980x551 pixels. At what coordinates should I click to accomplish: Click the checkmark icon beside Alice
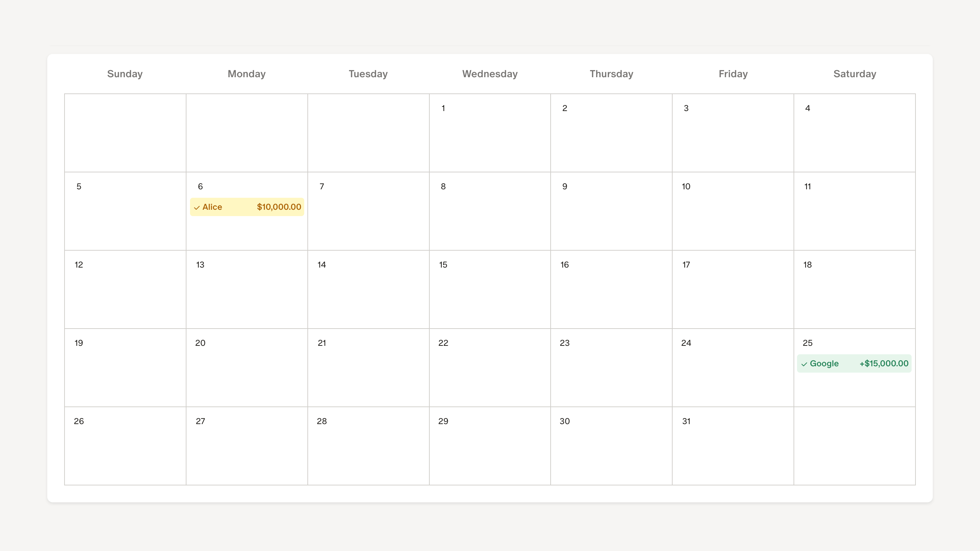(x=197, y=207)
